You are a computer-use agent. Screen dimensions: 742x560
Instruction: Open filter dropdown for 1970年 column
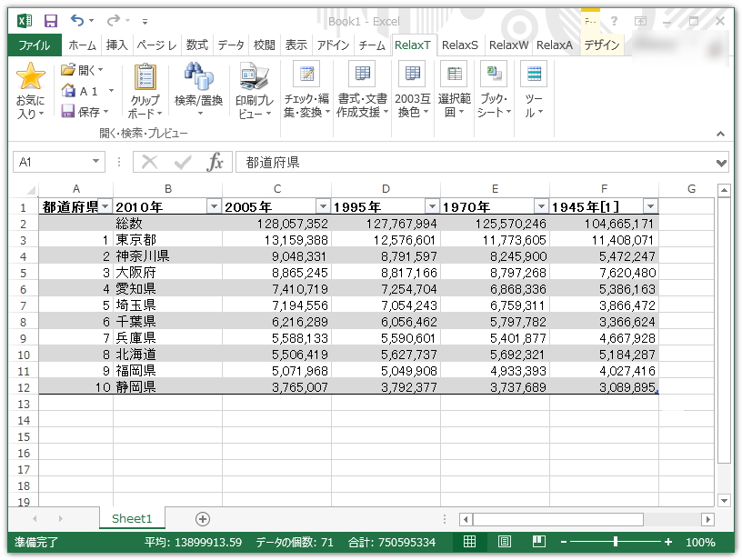coord(541,206)
